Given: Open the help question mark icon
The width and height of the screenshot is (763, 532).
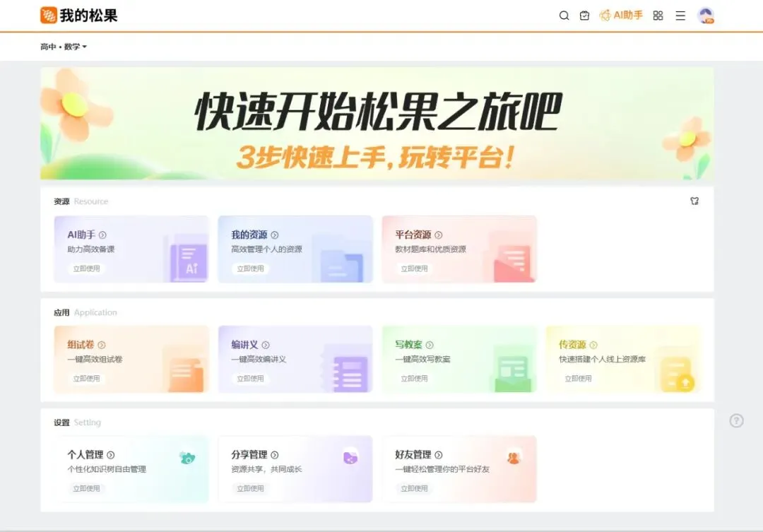Looking at the screenshot, I should tap(736, 420).
